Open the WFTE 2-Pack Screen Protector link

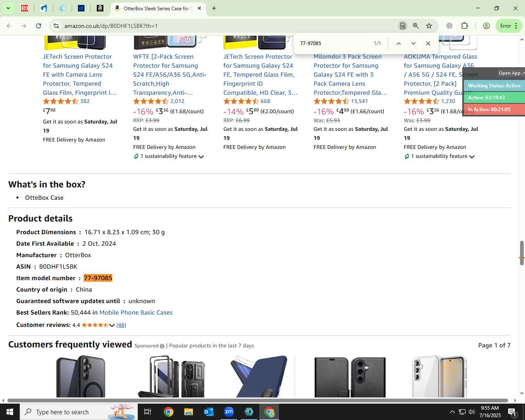pos(170,75)
